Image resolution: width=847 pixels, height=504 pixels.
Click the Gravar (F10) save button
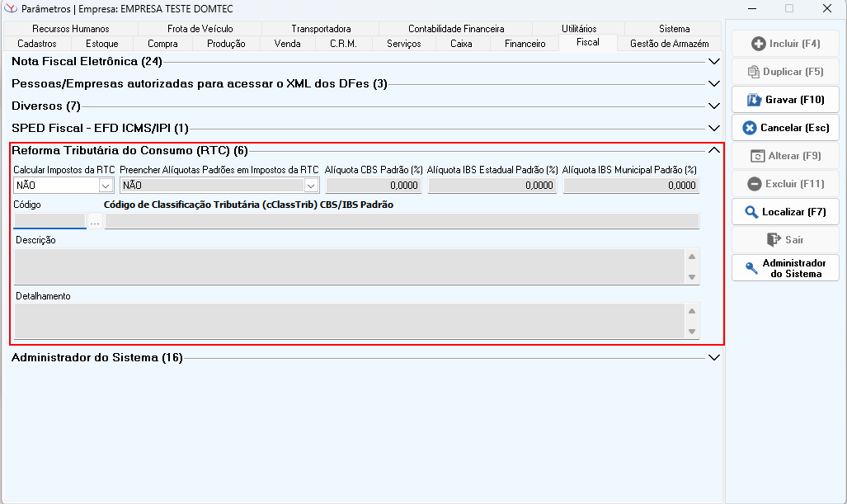point(785,100)
